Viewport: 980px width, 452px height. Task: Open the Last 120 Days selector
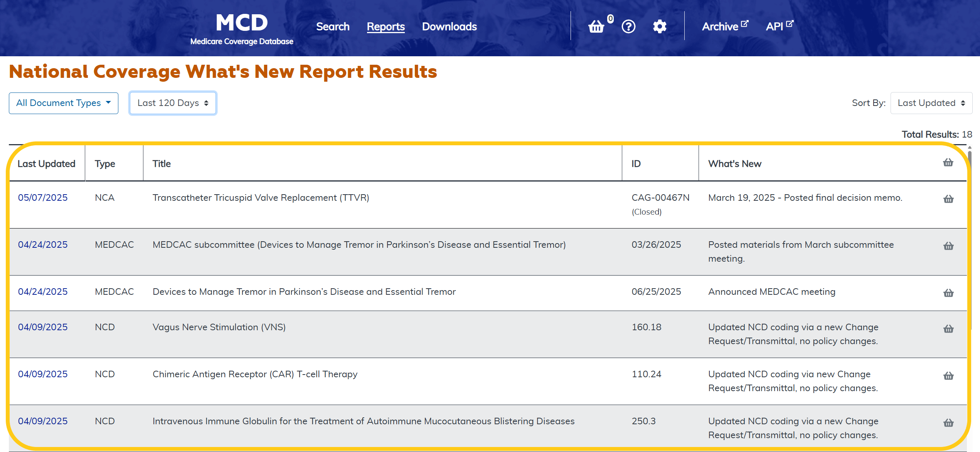pyautogui.click(x=173, y=103)
